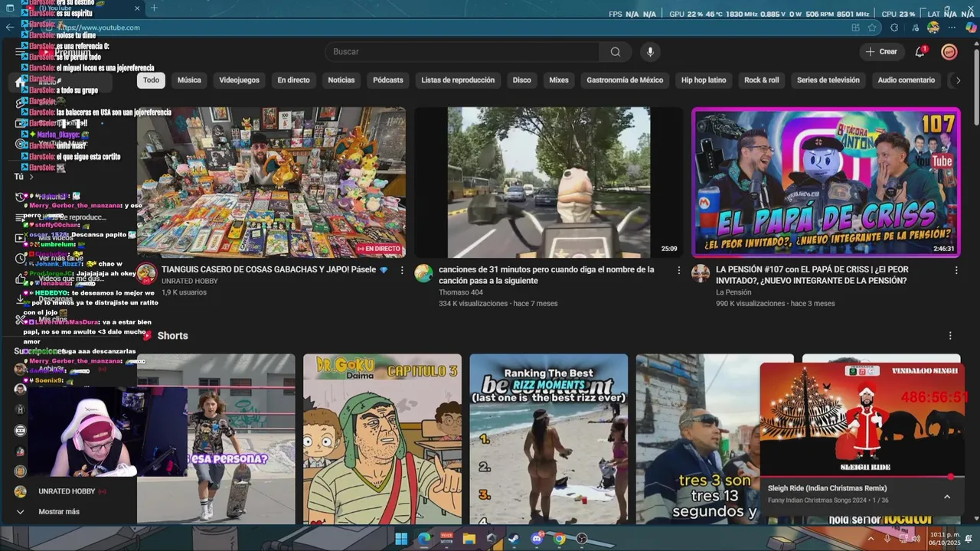
Task: Open Microsoft Edge on taskbar
Action: click(424, 539)
